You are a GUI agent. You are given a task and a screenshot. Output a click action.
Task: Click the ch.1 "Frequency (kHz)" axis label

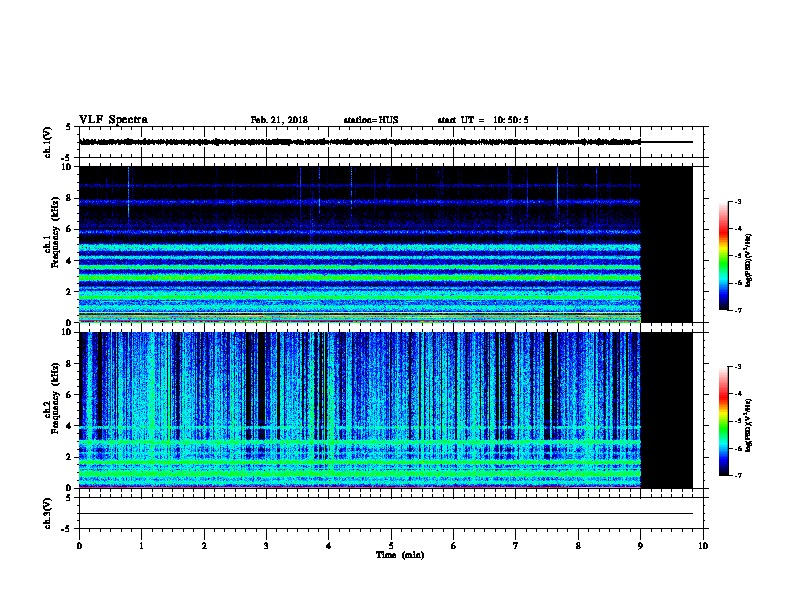tap(56, 232)
